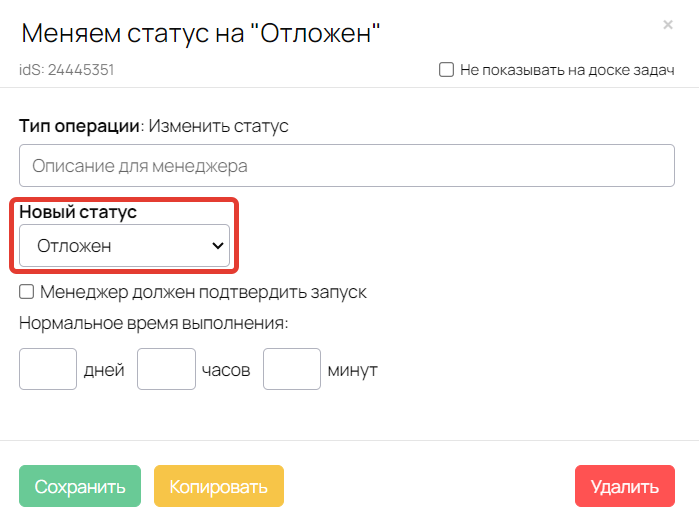This screenshot has height=520, width=699.
Task: Enable "Не показывать на доске задач" checkbox
Action: [x=446, y=70]
